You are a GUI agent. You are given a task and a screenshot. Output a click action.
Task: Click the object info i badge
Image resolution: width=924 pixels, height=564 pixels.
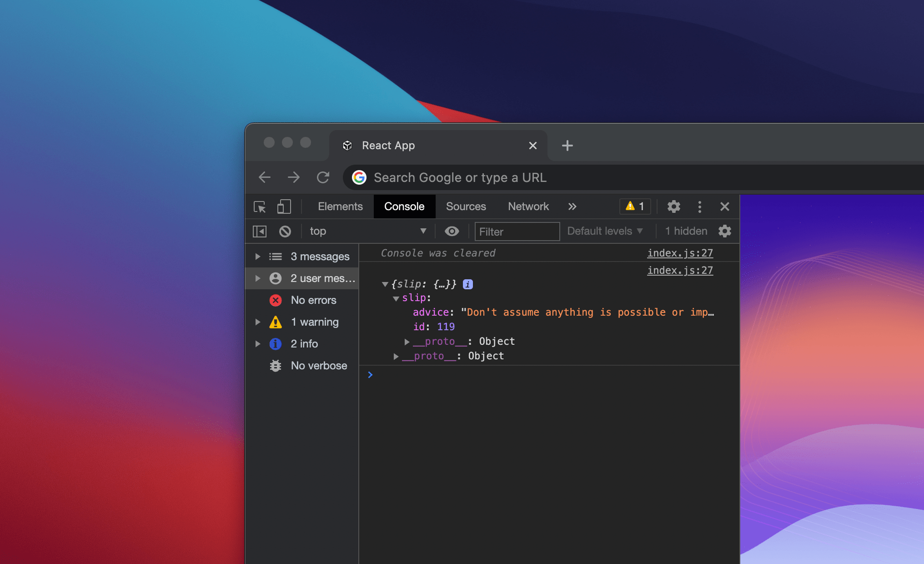tap(468, 284)
